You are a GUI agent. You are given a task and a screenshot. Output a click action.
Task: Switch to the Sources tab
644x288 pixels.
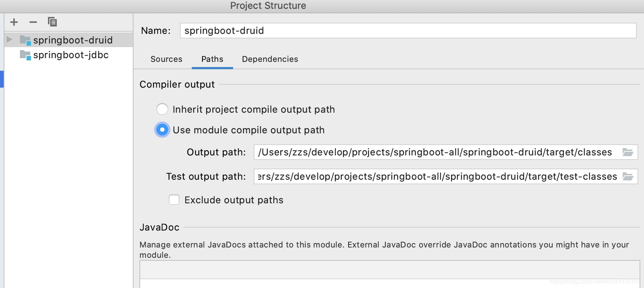pyautogui.click(x=166, y=59)
